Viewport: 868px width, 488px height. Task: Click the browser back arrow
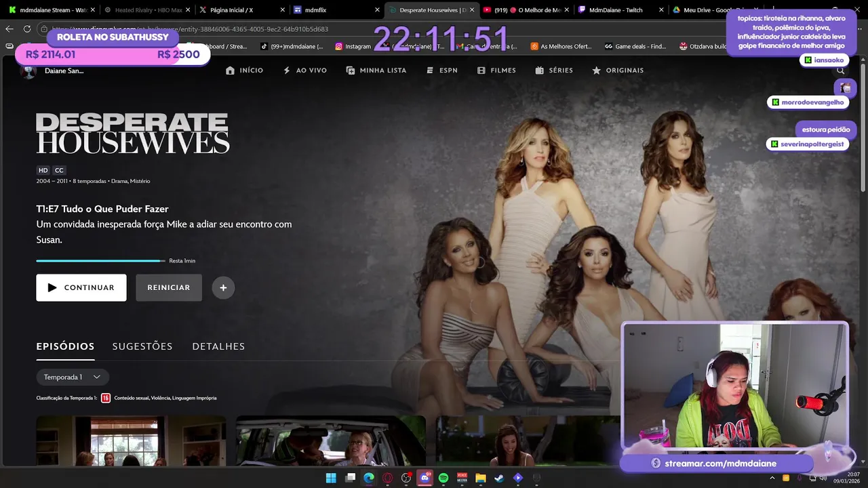[9, 28]
